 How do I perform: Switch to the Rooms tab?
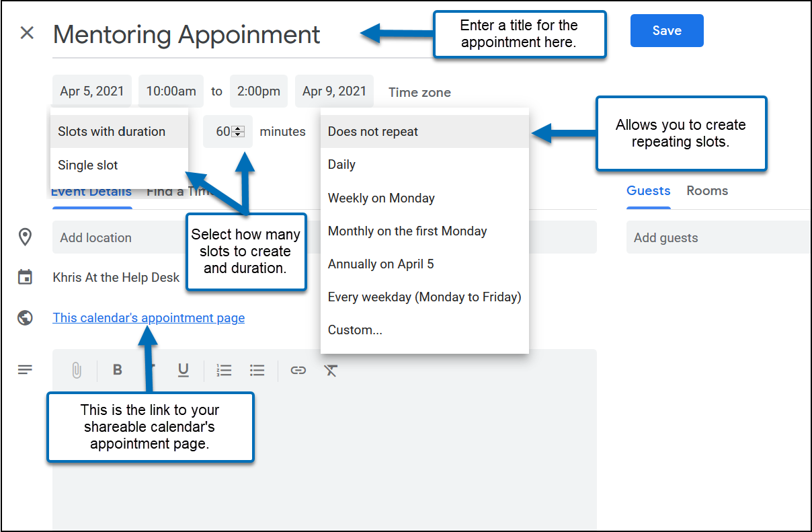(x=707, y=190)
